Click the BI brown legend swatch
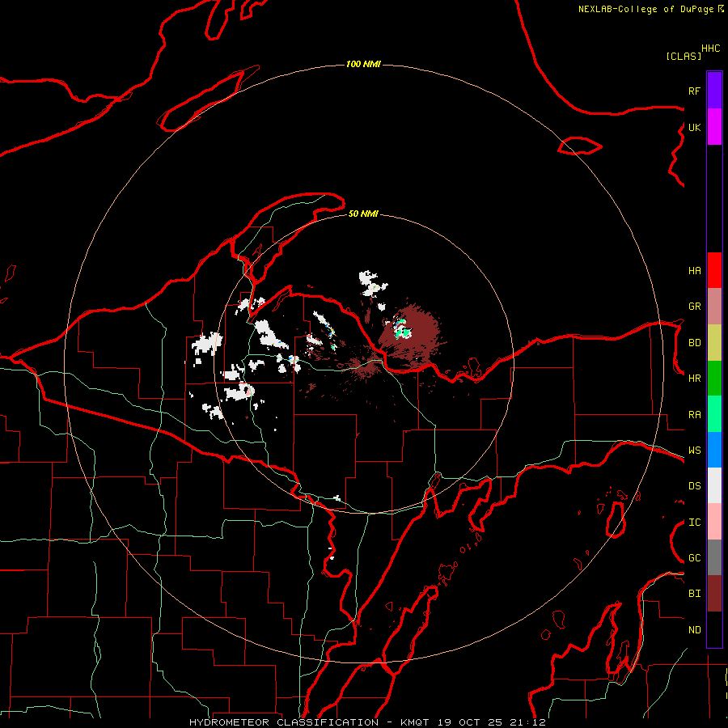Viewport: 728px width, 728px height. click(714, 594)
